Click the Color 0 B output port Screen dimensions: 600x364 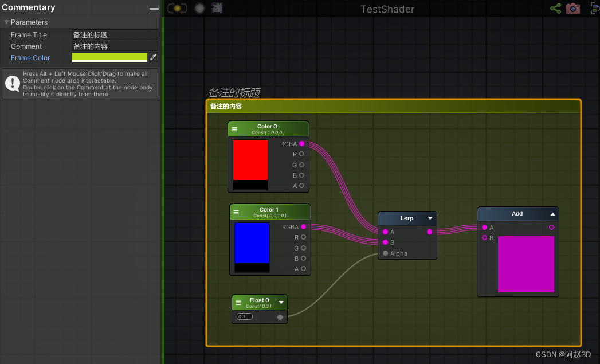pos(302,175)
